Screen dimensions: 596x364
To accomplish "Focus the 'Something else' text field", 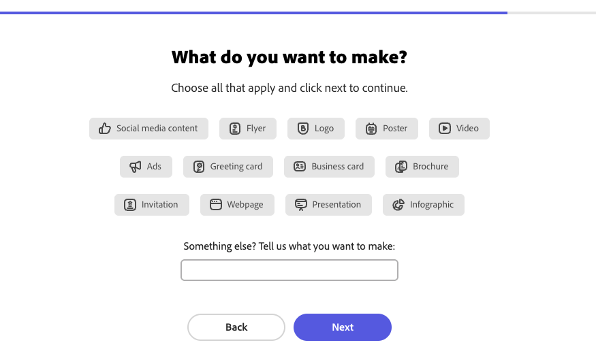I will [x=289, y=270].
